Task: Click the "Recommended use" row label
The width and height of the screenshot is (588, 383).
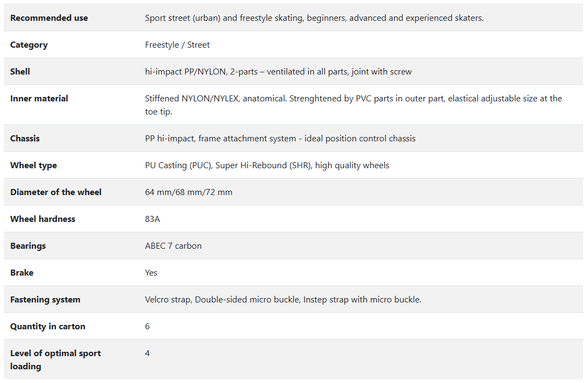Action: (49, 18)
